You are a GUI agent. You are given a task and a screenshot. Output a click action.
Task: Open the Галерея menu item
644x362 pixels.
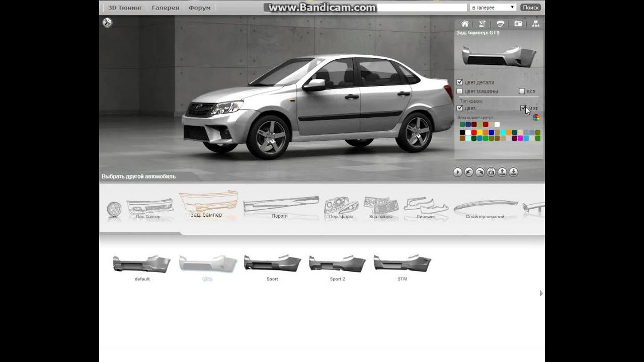[x=165, y=8]
